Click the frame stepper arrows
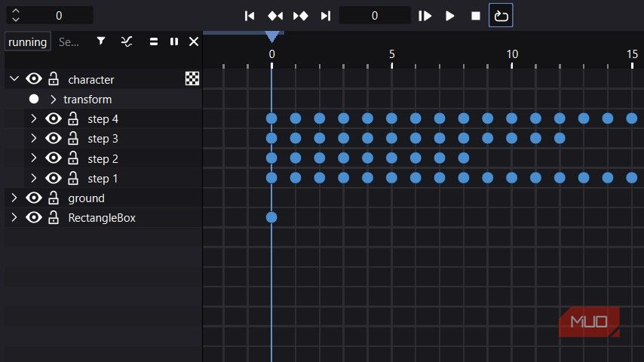This screenshot has width=644, height=362. [16, 15]
